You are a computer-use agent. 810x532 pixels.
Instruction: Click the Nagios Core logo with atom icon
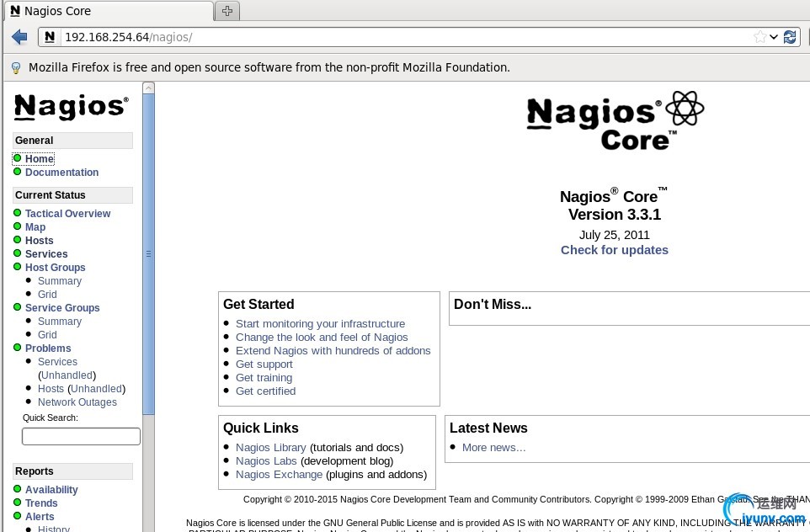tap(615, 121)
